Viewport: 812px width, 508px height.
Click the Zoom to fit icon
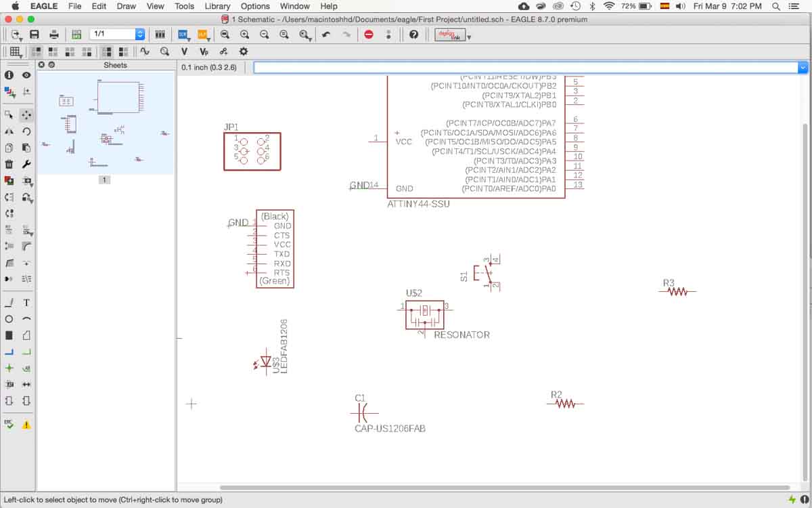[225, 35]
